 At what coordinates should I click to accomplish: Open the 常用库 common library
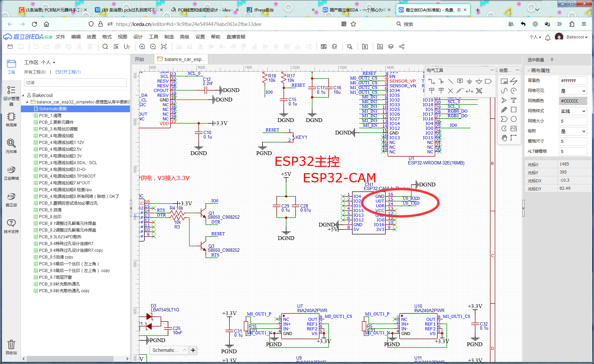pyautogui.click(x=11, y=120)
